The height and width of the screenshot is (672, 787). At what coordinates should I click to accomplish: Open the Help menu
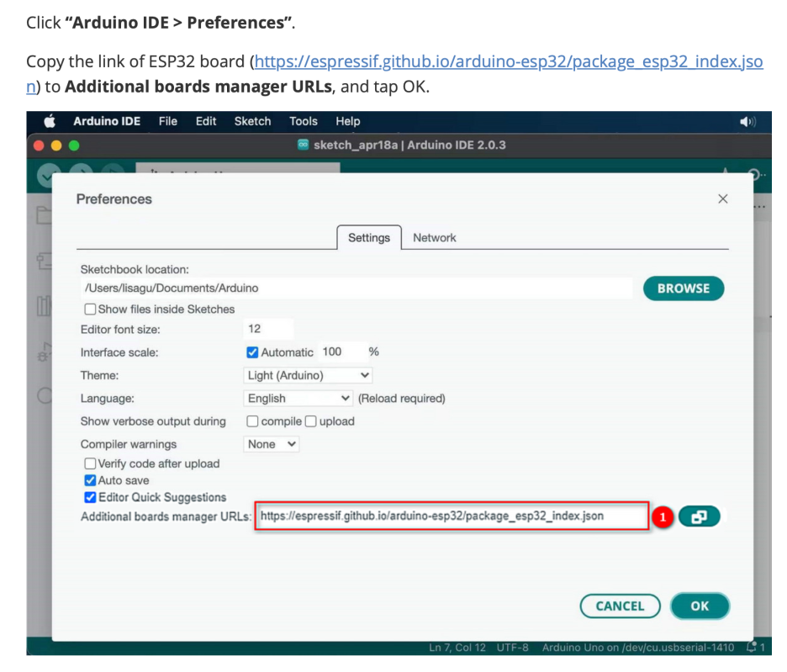(348, 122)
